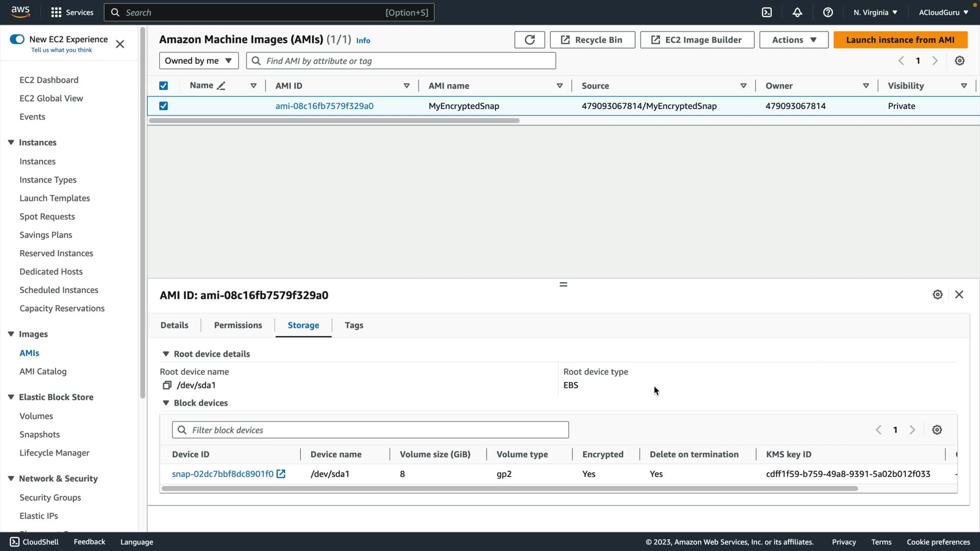Click Launch instance from AMI button
The height and width of the screenshot is (551, 980).
(900, 40)
